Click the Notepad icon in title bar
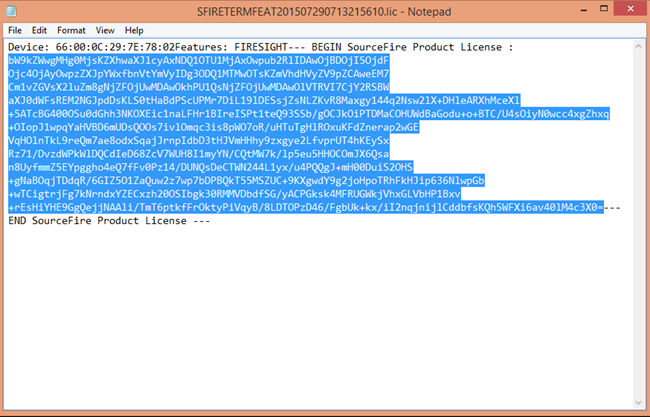 (x=11, y=11)
